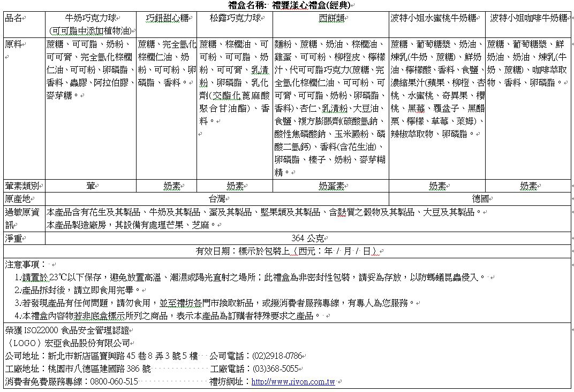Select the 364 公克 net weight cell
The width and height of the screenshot is (574, 392).
click(307, 239)
